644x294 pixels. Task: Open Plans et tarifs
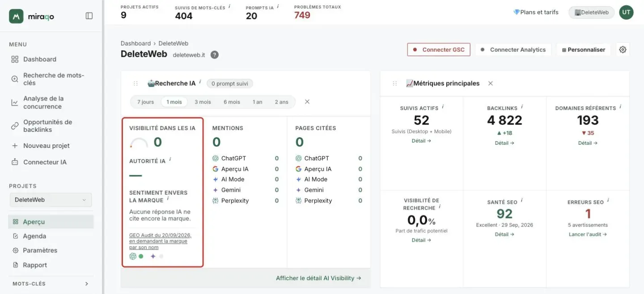[x=536, y=13]
